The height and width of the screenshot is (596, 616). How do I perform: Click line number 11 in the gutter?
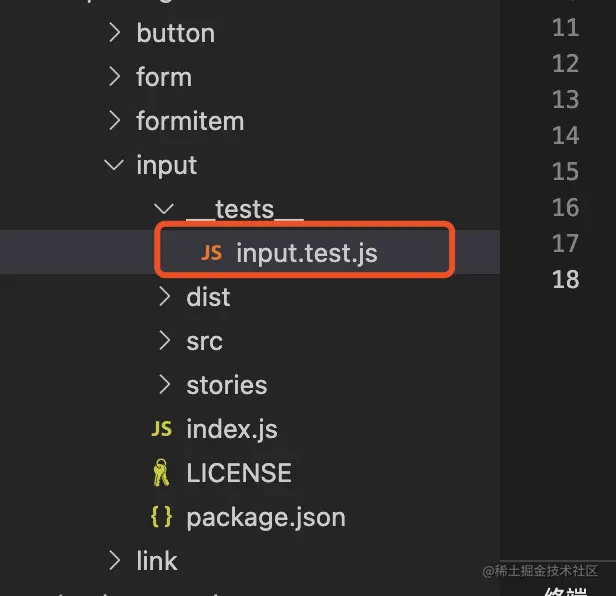[x=565, y=28]
